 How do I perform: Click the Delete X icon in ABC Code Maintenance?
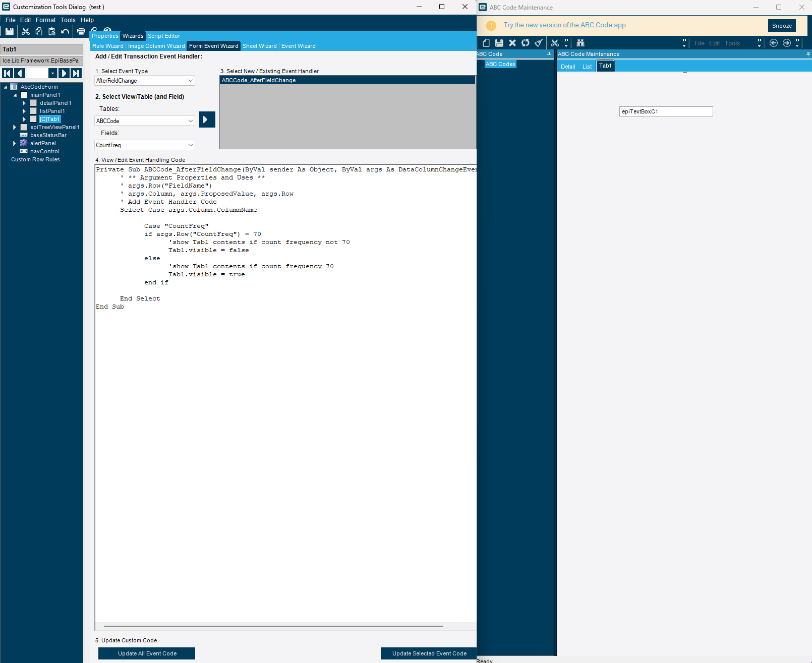512,43
